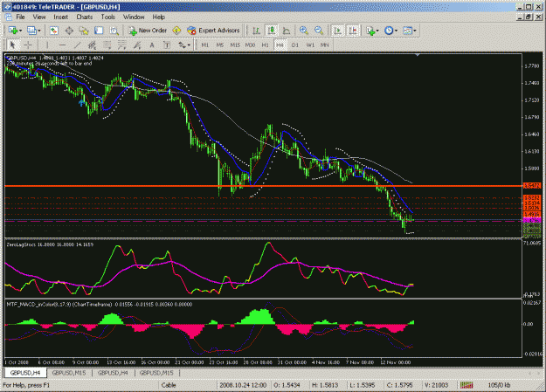Click the chart shift triangle marker
The image size is (546, 392).
418,55
